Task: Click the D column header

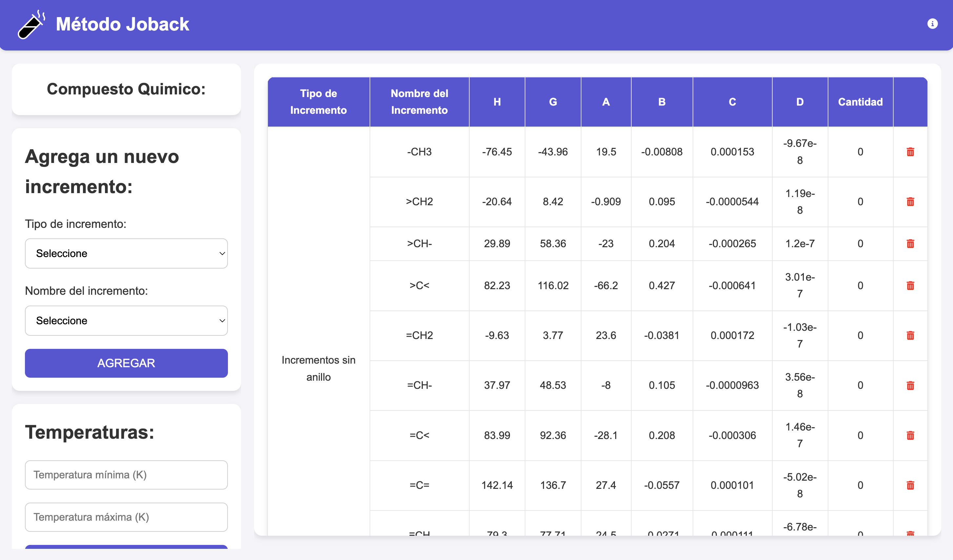Action: (x=800, y=102)
